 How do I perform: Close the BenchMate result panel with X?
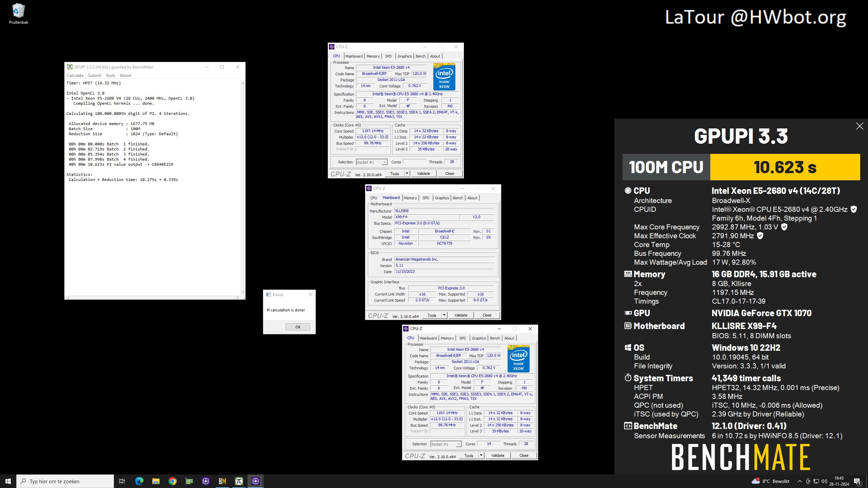pos(860,126)
